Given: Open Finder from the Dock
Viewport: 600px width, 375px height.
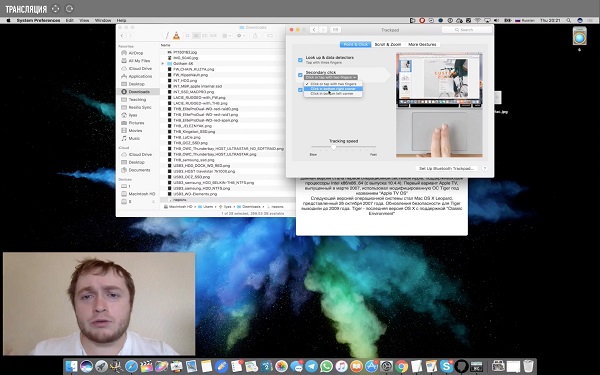Looking at the screenshot, I should coord(71,367).
